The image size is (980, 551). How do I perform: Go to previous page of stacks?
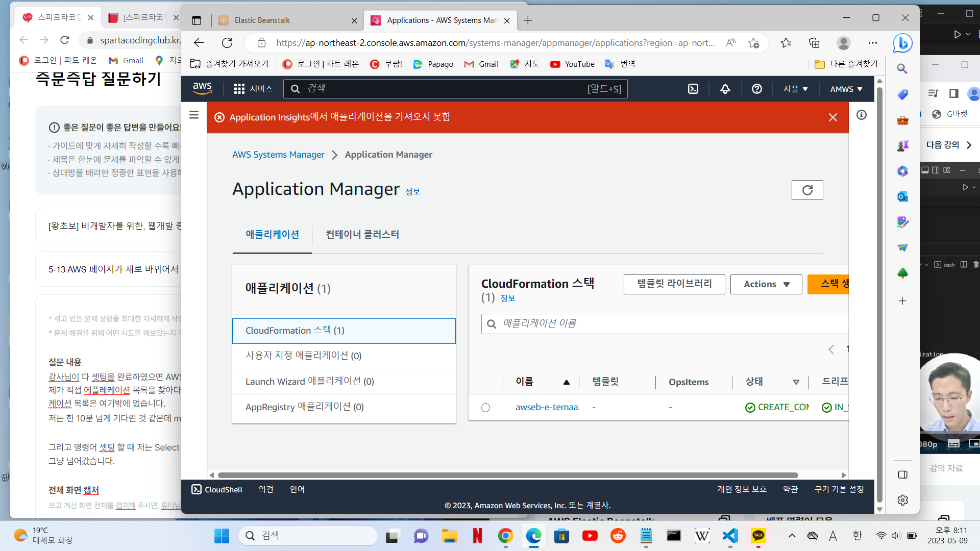831,349
